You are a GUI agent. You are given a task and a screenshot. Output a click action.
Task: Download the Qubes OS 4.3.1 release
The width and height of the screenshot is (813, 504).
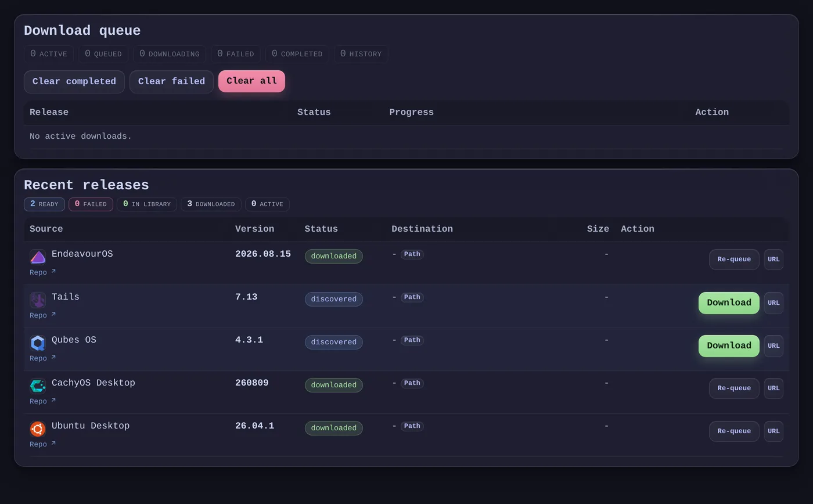point(729,345)
